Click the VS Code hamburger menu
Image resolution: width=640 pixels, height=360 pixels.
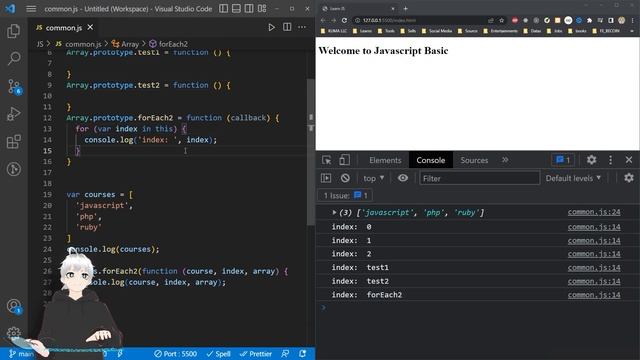click(31, 9)
